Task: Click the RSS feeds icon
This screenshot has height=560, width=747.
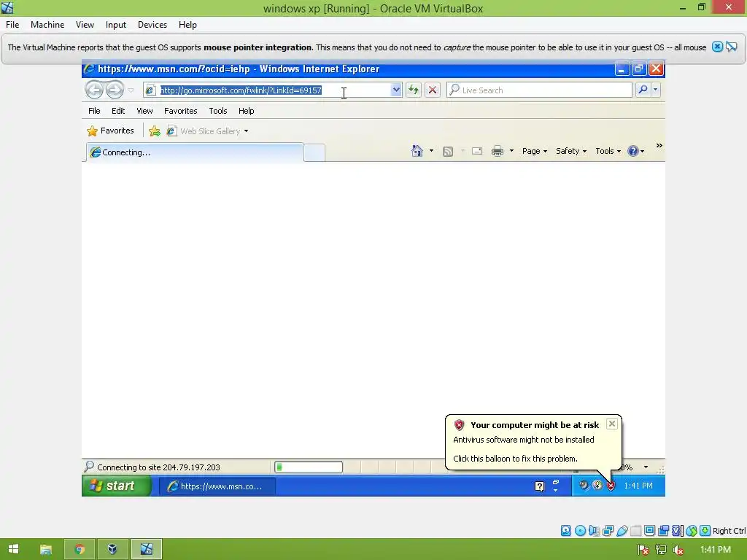Action: (x=448, y=152)
